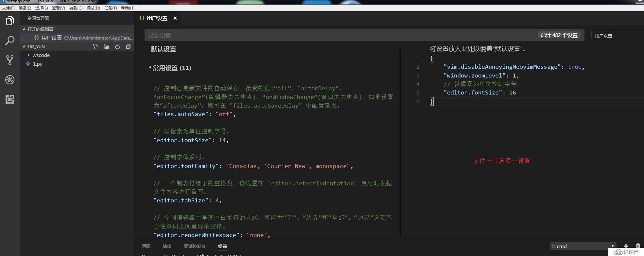Switch to the 输出 panel tab
The height and width of the screenshot is (256, 644).
click(x=167, y=246)
